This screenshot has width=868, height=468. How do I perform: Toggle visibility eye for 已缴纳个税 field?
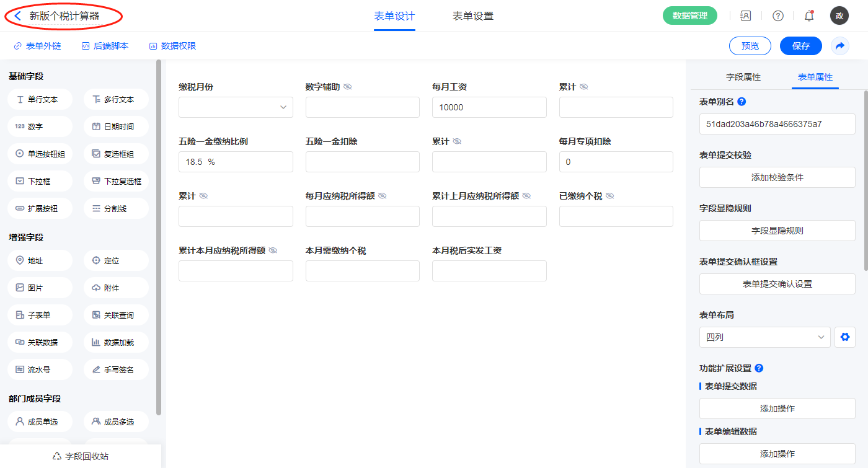610,196
